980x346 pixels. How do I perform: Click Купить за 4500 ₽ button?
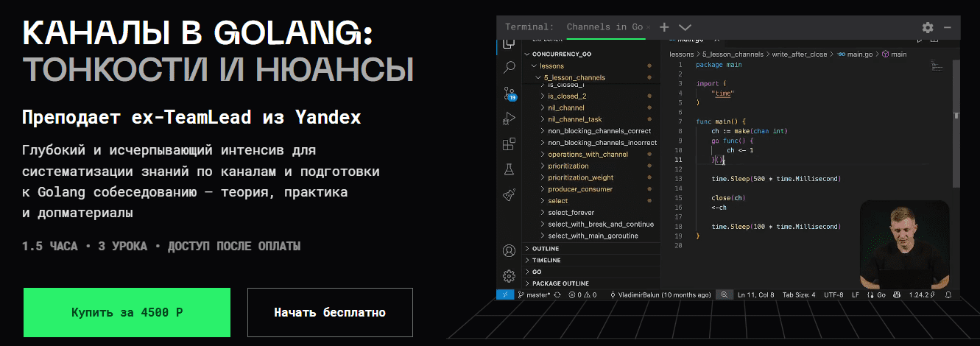coord(127,312)
